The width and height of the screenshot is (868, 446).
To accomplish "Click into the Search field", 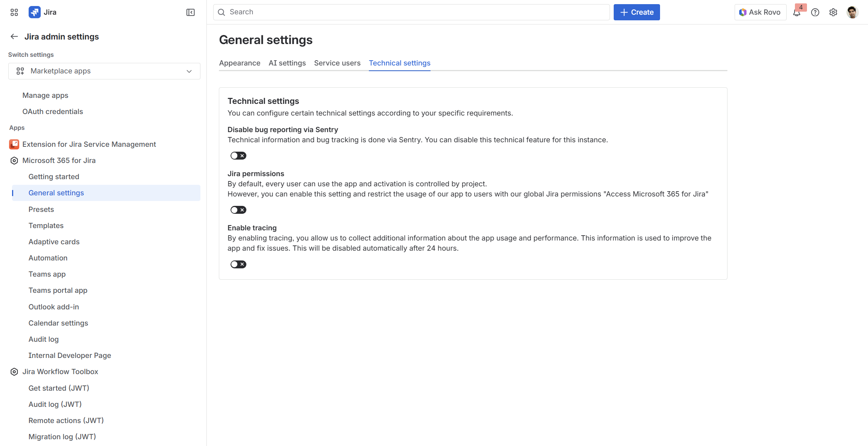I will click(x=411, y=12).
